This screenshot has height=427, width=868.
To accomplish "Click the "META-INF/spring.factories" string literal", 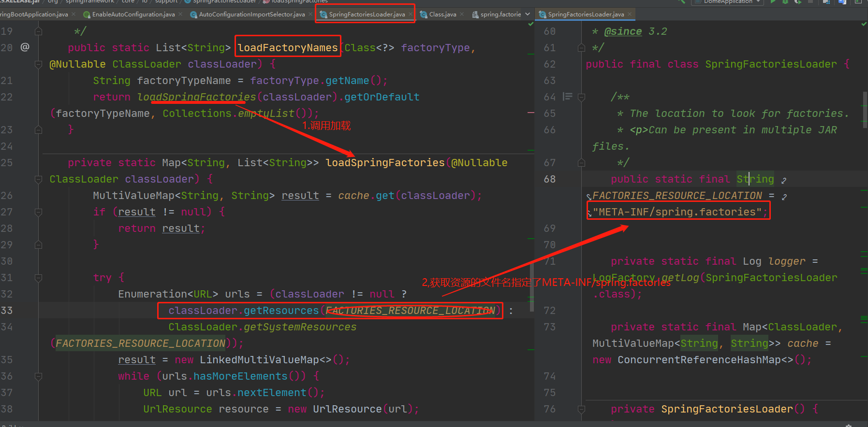I will (x=677, y=212).
